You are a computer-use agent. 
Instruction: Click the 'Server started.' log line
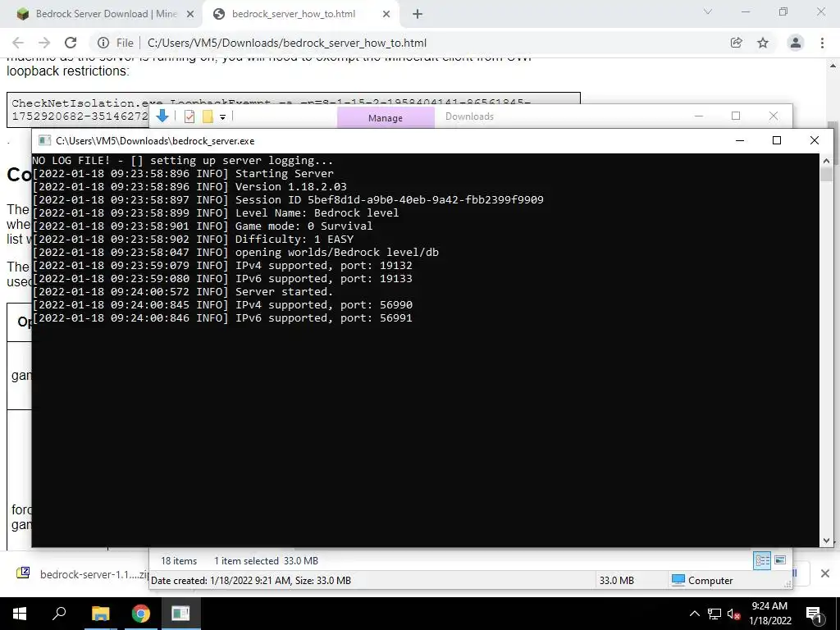tap(183, 292)
